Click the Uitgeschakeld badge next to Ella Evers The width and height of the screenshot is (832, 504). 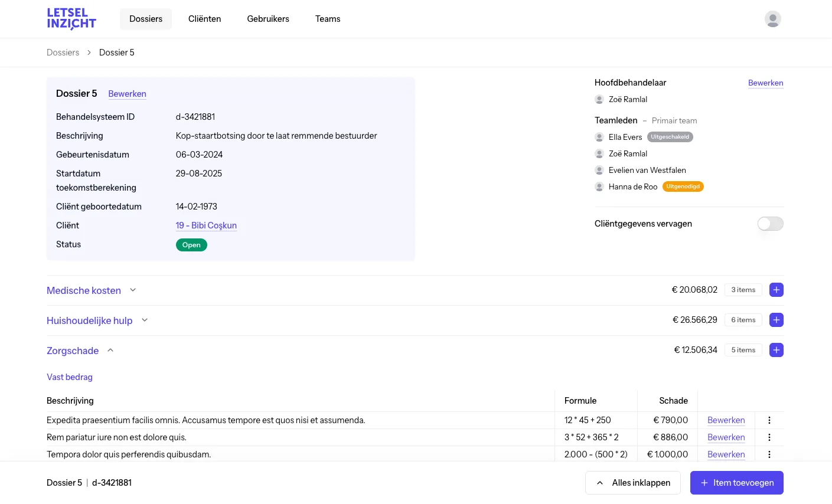(x=670, y=137)
